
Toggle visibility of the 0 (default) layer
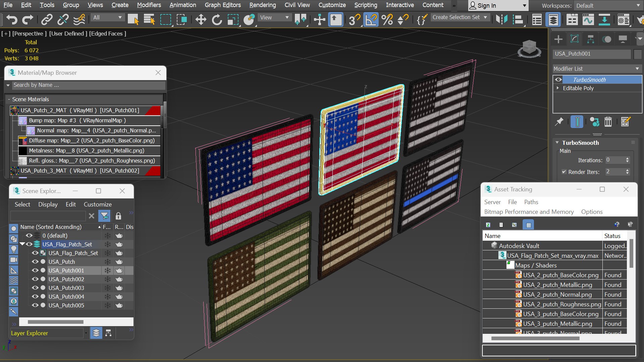(x=29, y=236)
